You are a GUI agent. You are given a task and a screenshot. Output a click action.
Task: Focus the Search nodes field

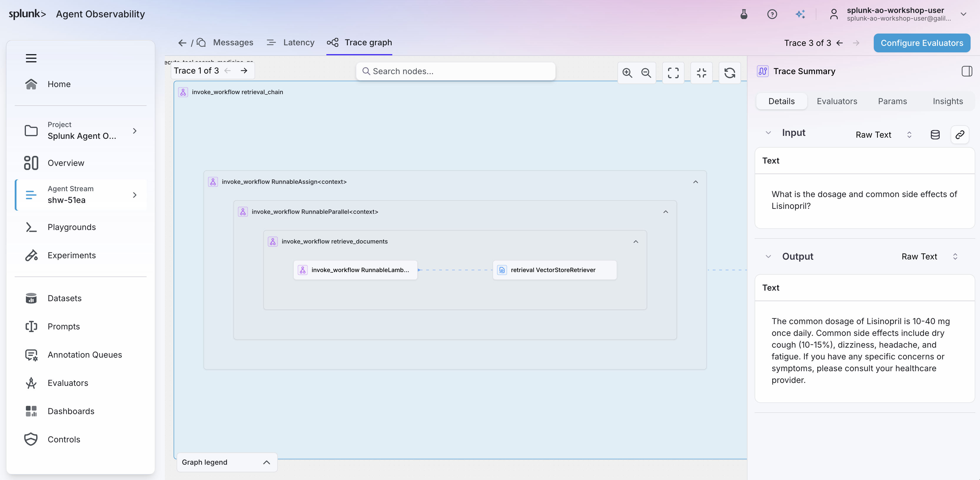(x=455, y=71)
